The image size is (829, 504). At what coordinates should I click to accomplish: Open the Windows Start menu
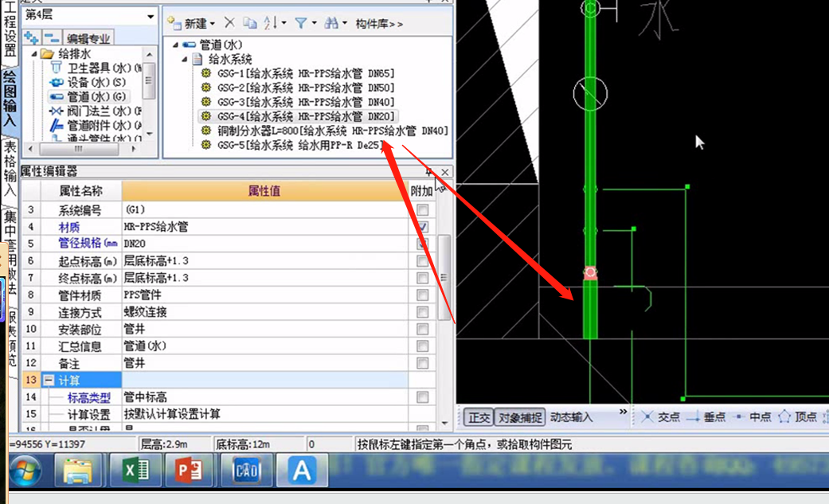pos(26,470)
